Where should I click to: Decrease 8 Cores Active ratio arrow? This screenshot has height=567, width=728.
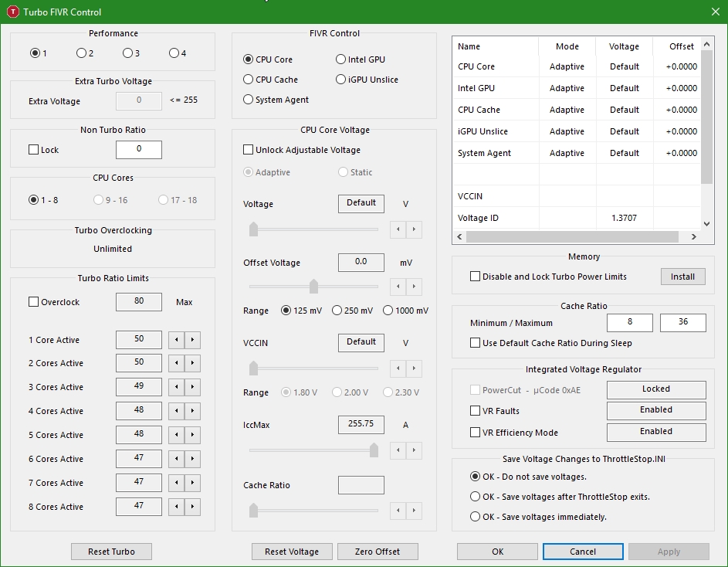(177, 507)
